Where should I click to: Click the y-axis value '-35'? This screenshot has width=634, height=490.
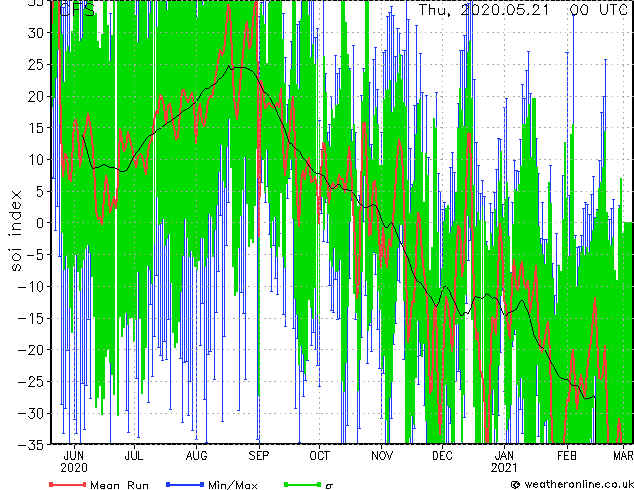[32, 445]
